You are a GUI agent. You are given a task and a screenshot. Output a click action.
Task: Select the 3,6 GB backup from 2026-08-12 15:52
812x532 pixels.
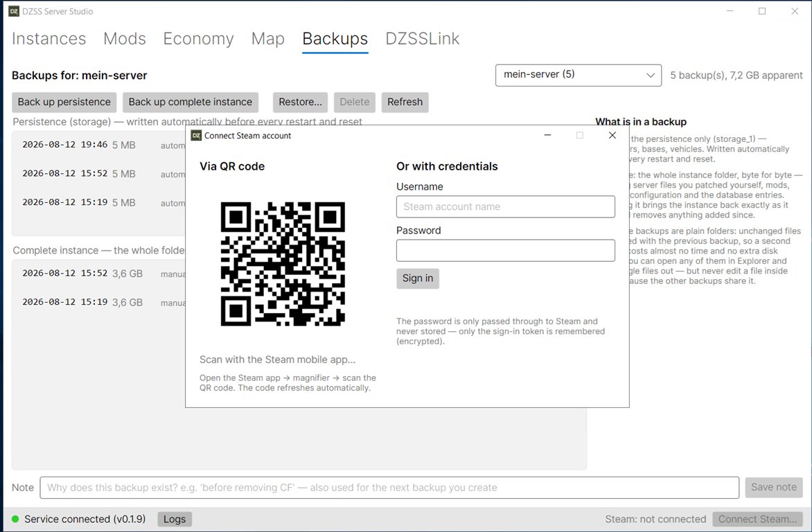coord(99,274)
